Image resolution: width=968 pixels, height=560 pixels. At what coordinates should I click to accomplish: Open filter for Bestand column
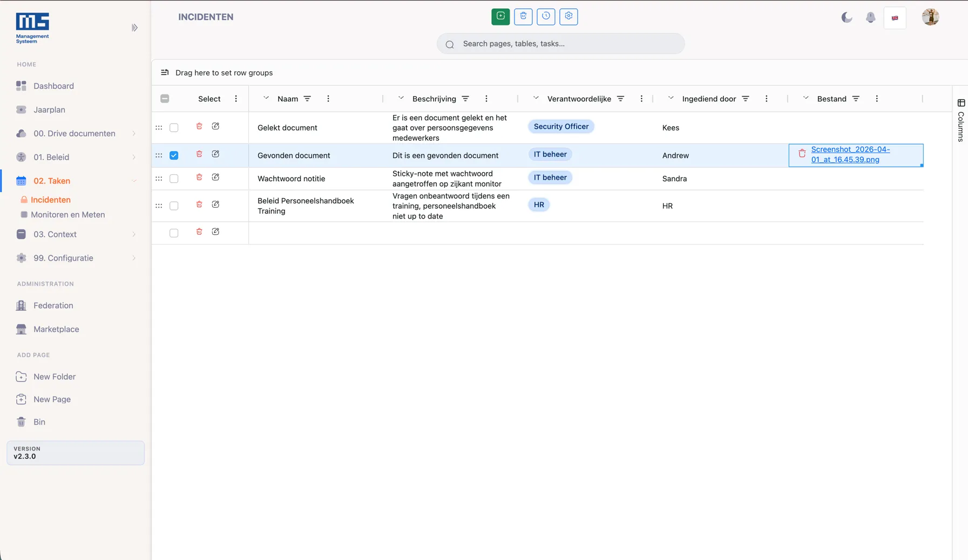pyautogui.click(x=856, y=99)
